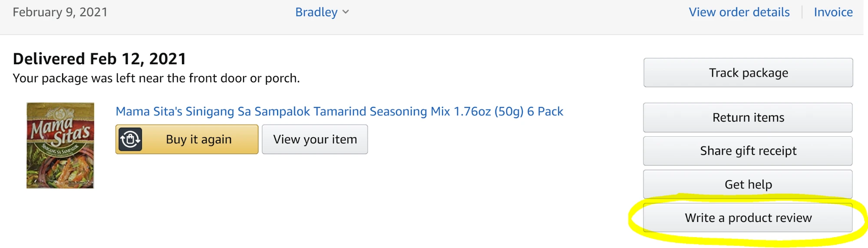Choose Write a product review
Screen dimensions: 868x248
point(748,218)
